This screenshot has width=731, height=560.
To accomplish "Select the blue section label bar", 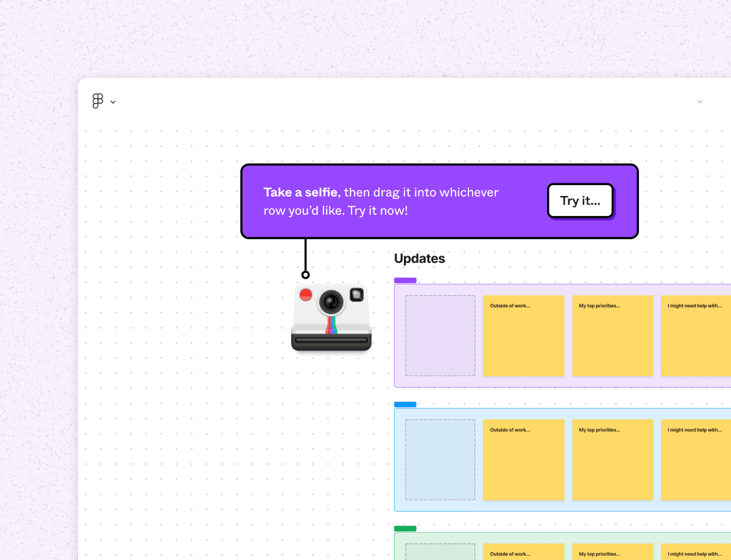I will coord(405,404).
